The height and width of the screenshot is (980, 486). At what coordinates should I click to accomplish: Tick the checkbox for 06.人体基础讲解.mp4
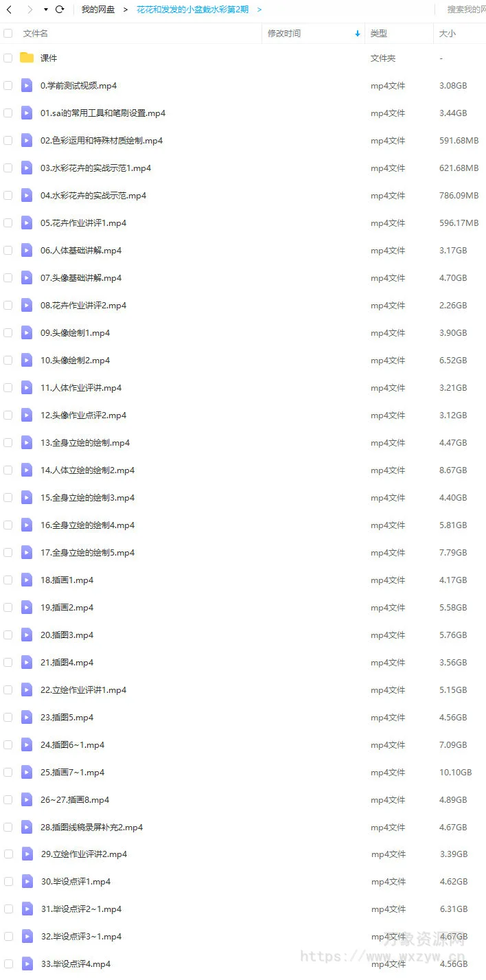8,251
